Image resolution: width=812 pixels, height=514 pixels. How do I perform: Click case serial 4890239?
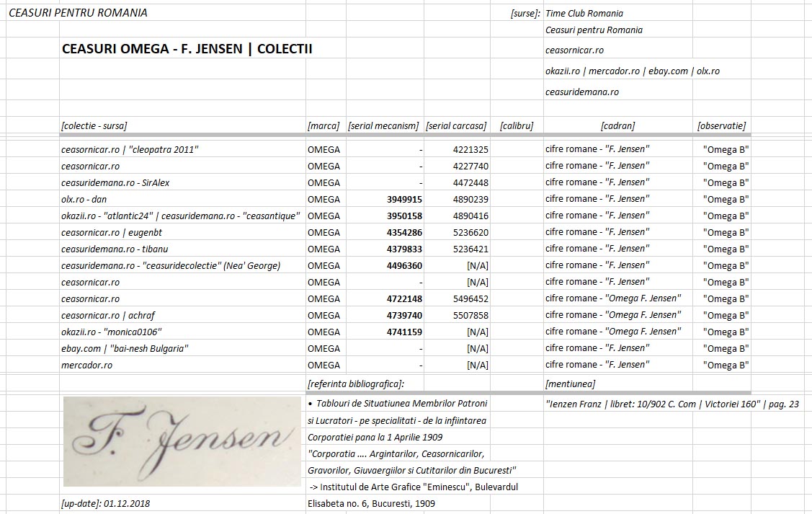click(x=470, y=200)
